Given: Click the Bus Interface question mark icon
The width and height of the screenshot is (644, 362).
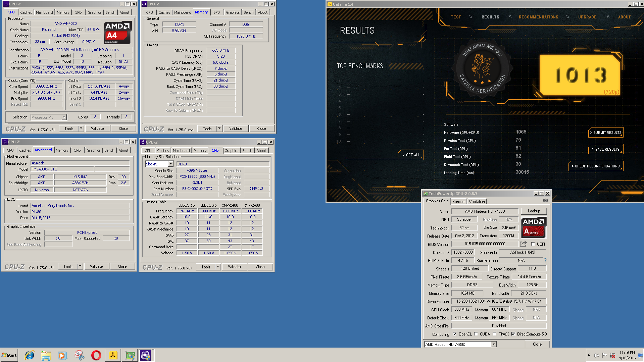Looking at the screenshot, I should pos(545,260).
